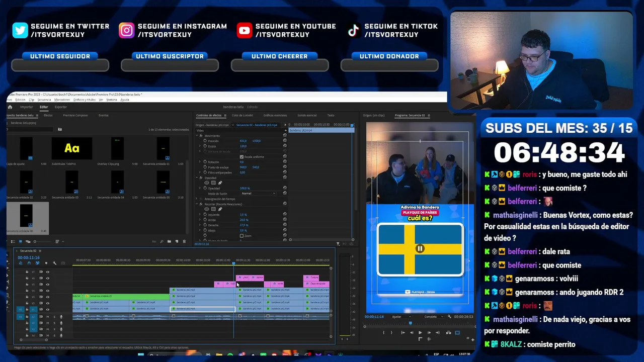Viewport: 644px width, 362px height.
Task: Open the Importar workspace
Action: click(27, 107)
